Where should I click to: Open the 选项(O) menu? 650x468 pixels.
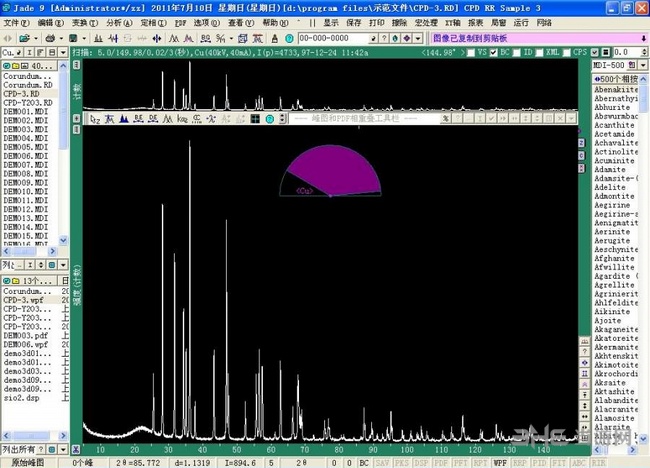coord(207,21)
